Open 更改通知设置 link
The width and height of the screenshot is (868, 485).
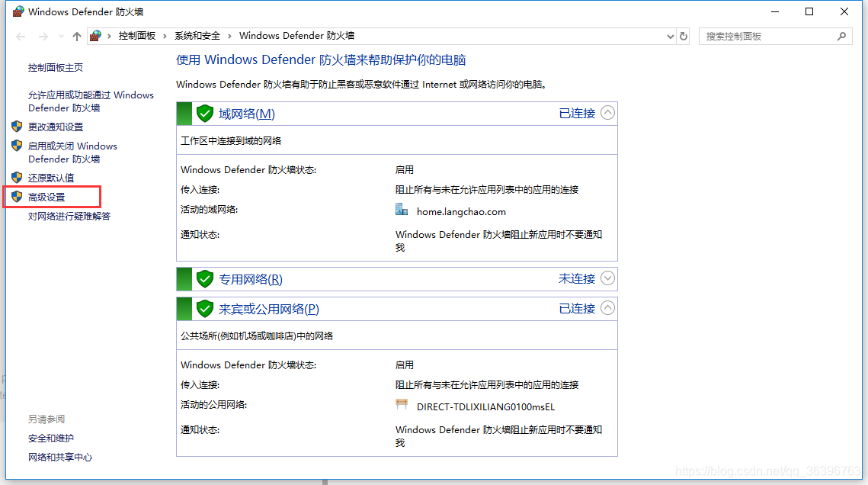tap(56, 127)
